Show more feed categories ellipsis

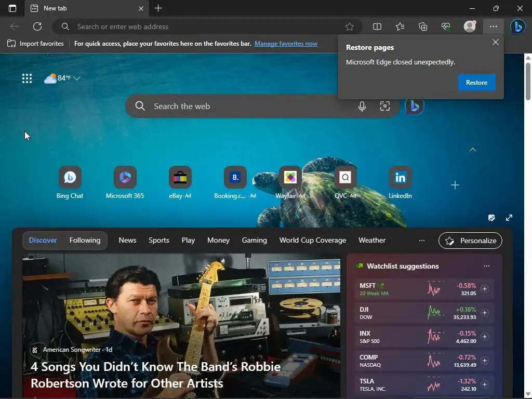point(422,240)
